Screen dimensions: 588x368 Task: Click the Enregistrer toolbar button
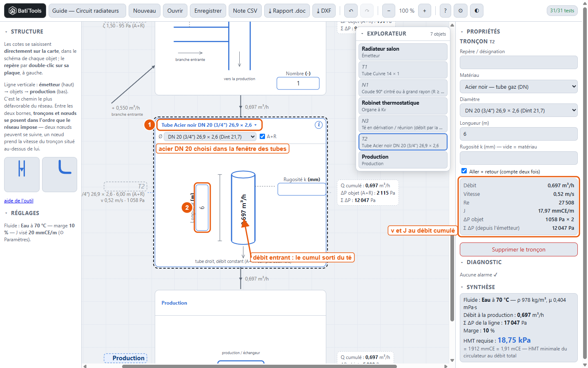208,11
